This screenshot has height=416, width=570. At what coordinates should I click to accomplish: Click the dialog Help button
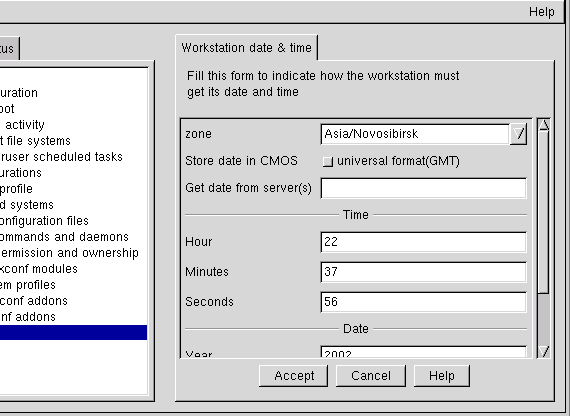(x=442, y=376)
